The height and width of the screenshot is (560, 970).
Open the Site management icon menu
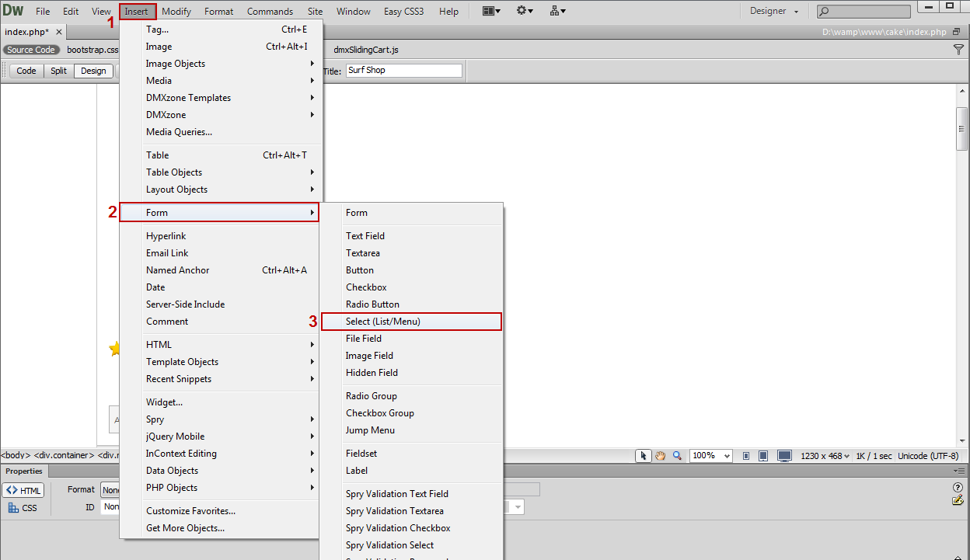[x=557, y=11]
